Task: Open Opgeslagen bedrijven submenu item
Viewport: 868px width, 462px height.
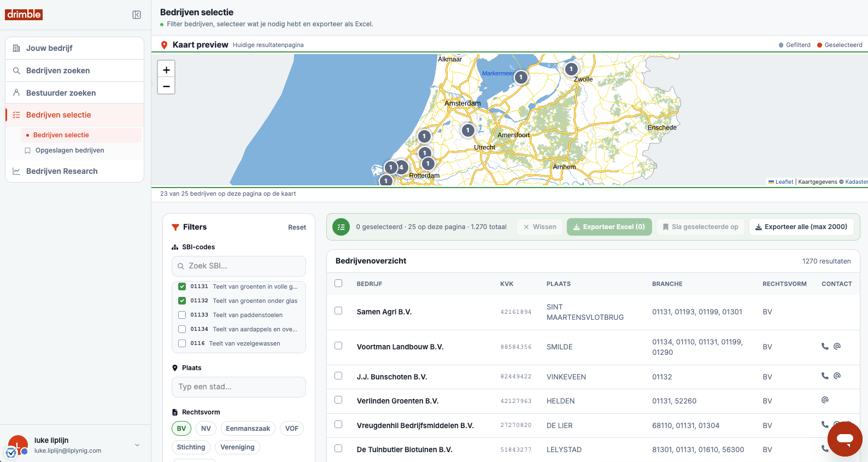Action: 81,150
